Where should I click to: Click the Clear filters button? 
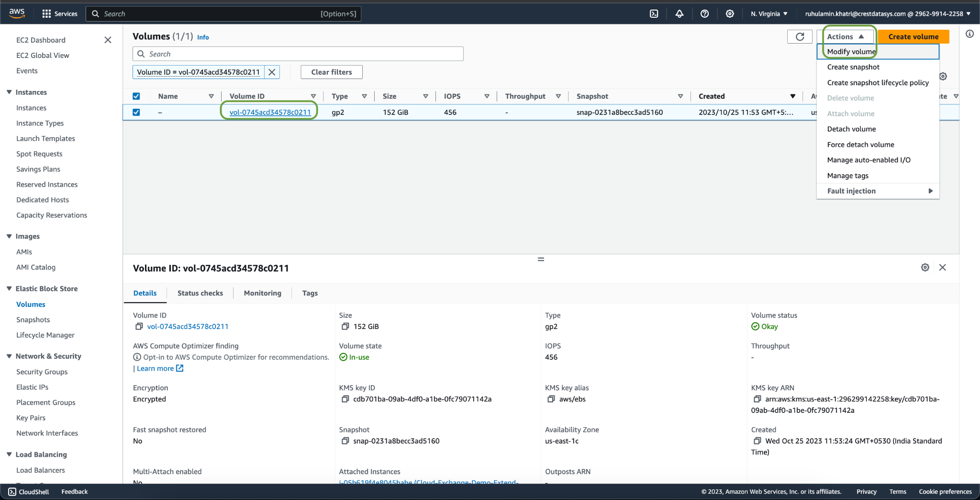(x=331, y=72)
